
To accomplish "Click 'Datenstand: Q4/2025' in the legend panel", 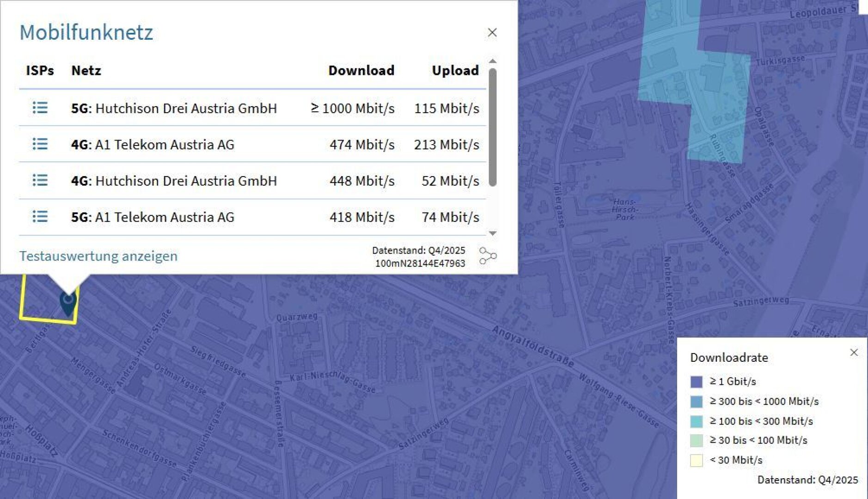I will pyautogui.click(x=807, y=480).
